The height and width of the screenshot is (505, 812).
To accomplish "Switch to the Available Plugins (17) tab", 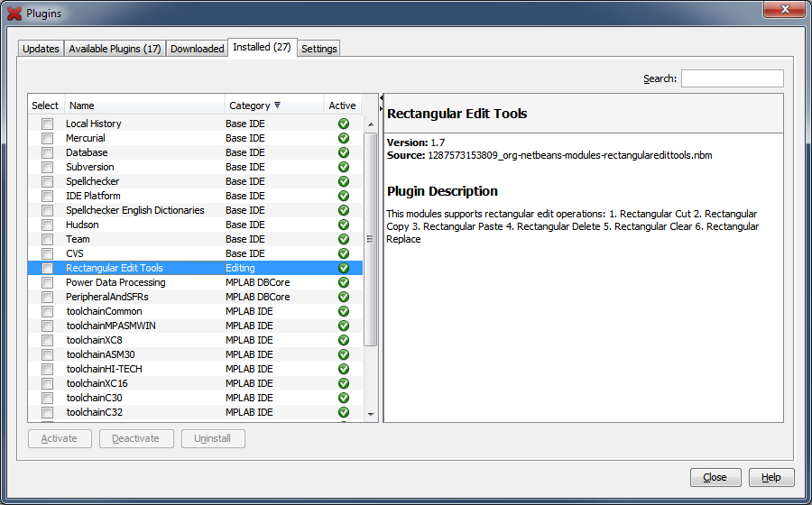I will click(115, 49).
